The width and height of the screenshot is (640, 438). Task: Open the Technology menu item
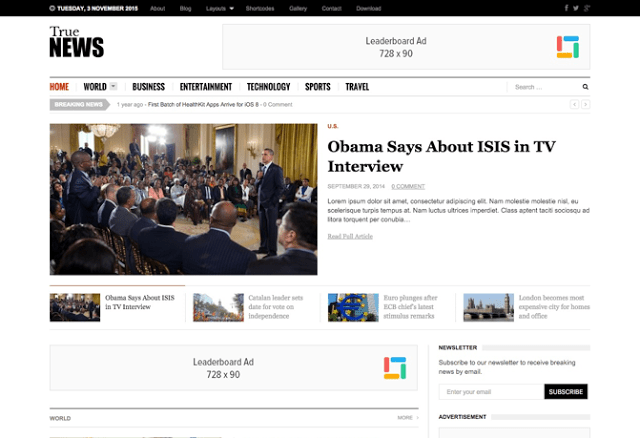[268, 87]
